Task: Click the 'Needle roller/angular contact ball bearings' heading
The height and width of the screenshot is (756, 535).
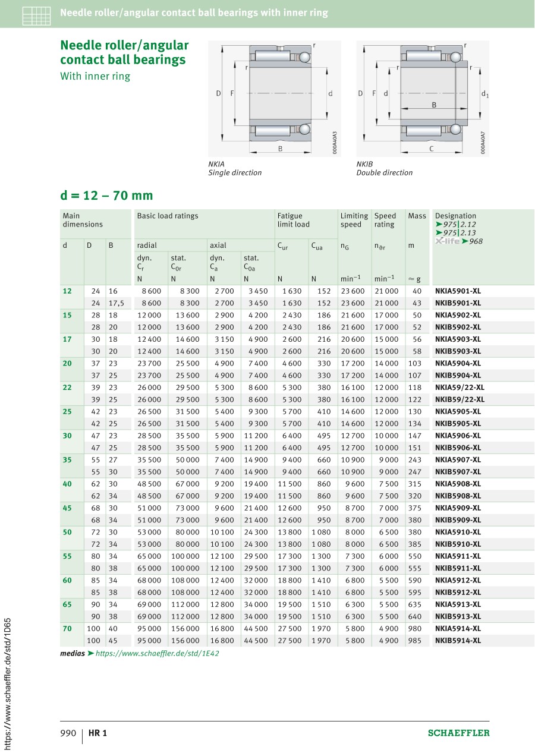Action: pyautogui.click(x=124, y=52)
